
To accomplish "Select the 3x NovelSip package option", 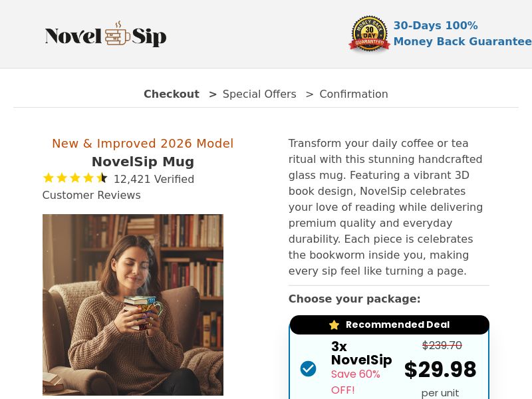I will point(389,366).
